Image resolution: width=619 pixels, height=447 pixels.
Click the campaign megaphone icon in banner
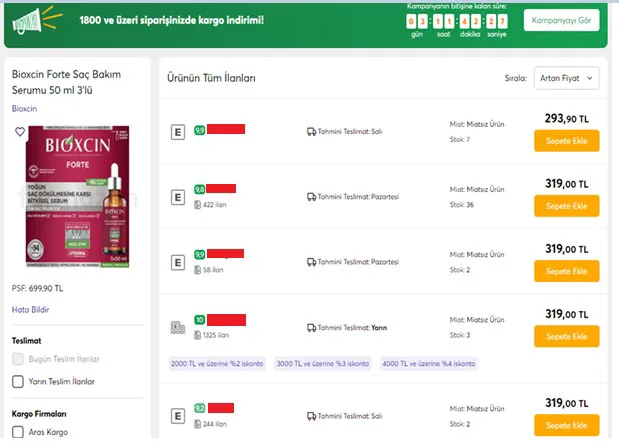(37, 20)
